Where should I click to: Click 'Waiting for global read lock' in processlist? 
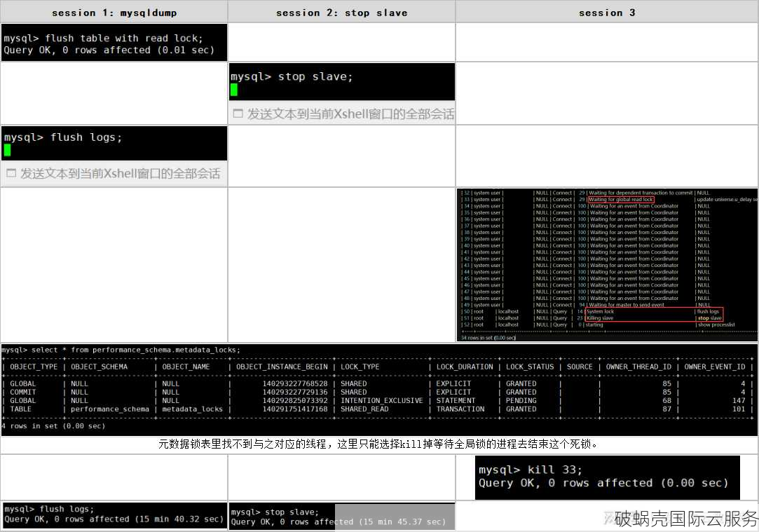tap(621, 200)
